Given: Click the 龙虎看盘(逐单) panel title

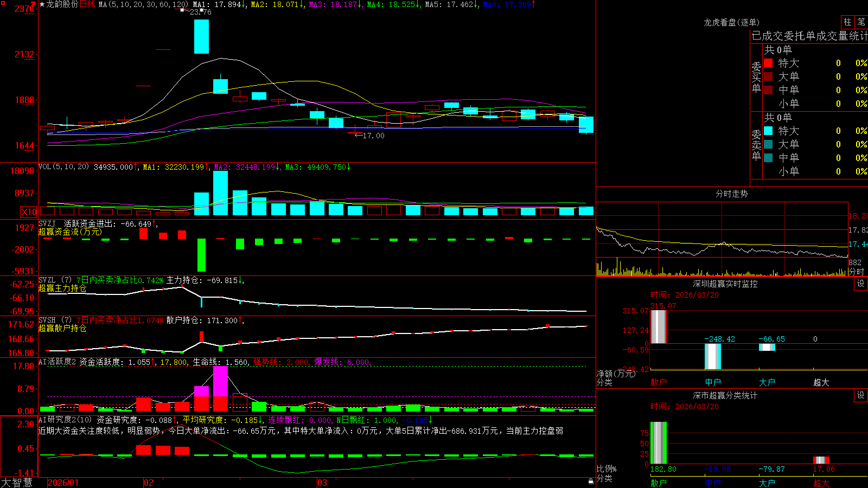Looking at the screenshot, I should point(731,22).
